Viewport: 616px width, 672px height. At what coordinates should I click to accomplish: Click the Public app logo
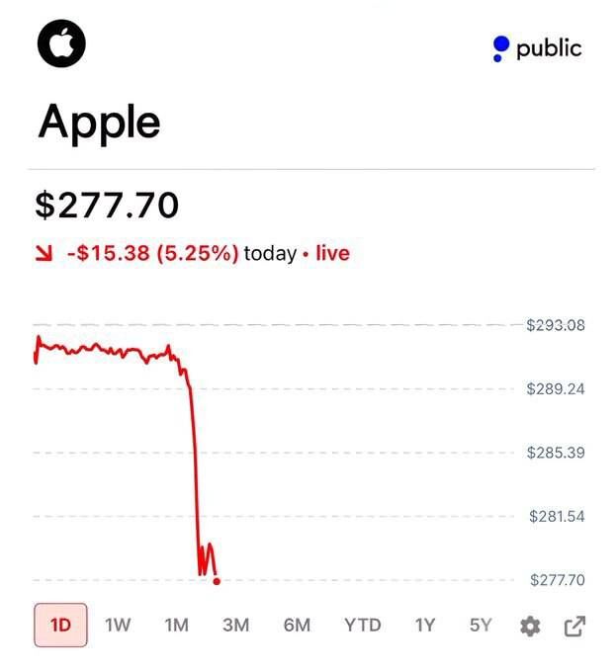(x=538, y=48)
